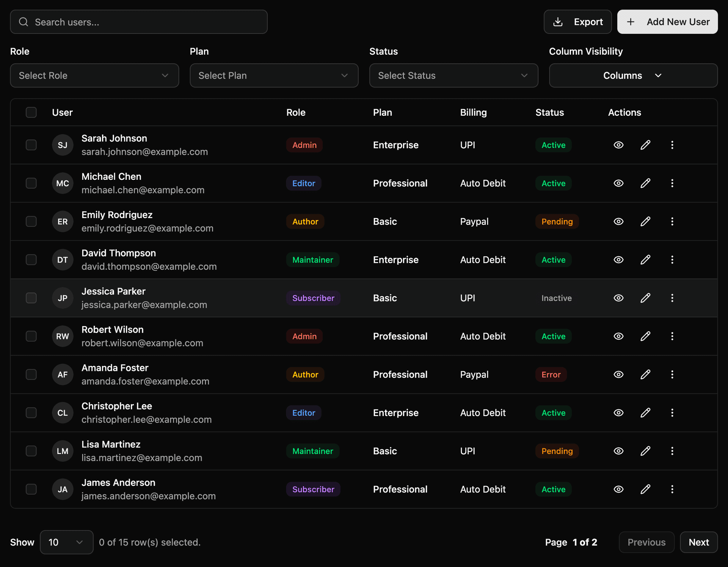Open the actions menu for Christopher Lee

[x=672, y=413]
